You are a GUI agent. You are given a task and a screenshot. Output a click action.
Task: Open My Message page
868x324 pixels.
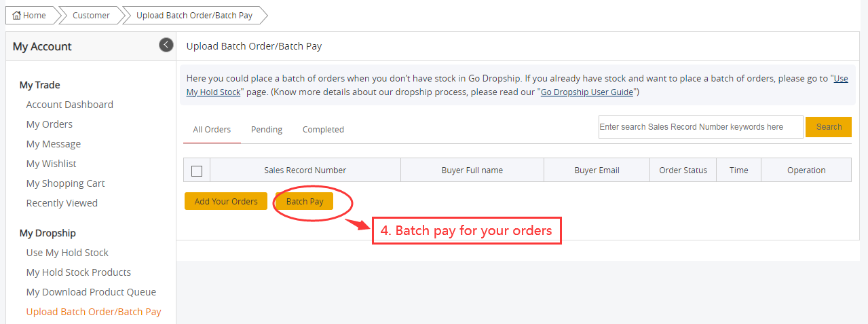(54, 144)
